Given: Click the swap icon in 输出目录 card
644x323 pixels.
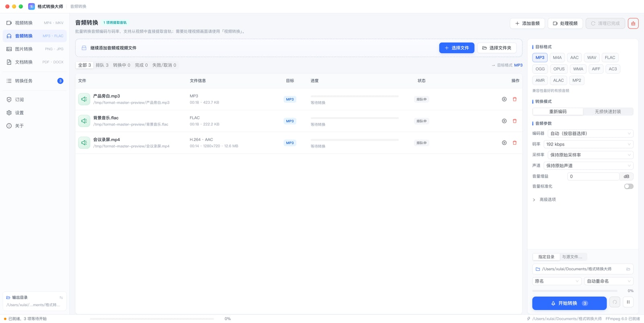Looking at the screenshot, I should pos(61,298).
